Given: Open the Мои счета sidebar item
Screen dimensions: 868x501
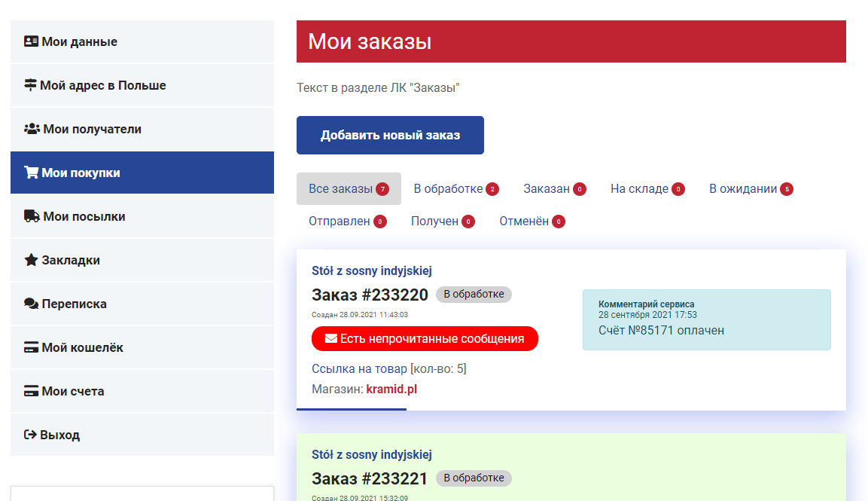Looking at the screenshot, I should tap(73, 391).
